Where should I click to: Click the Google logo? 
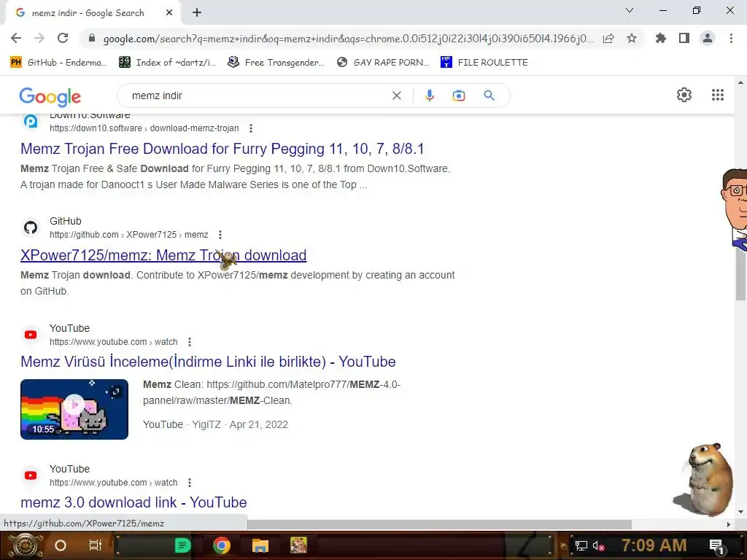coord(50,97)
